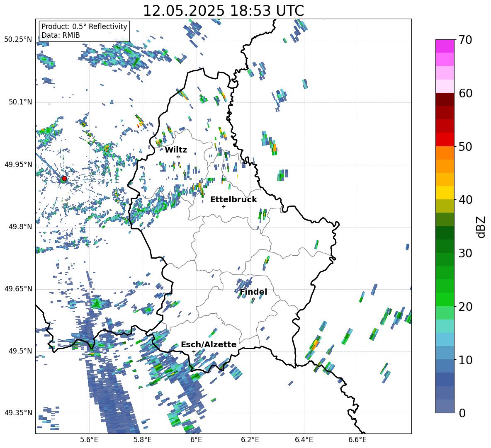
Task: Click the slate blue bottom swatch at 0
Action: coord(445,406)
